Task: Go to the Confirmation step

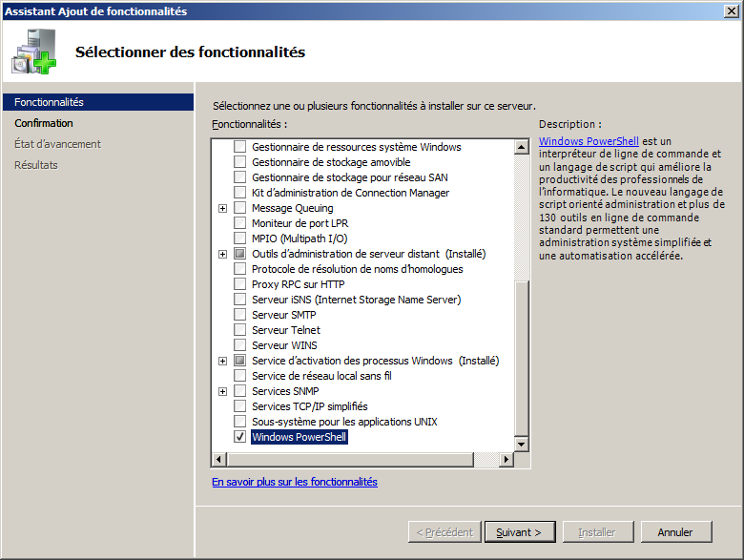Action: click(x=44, y=123)
